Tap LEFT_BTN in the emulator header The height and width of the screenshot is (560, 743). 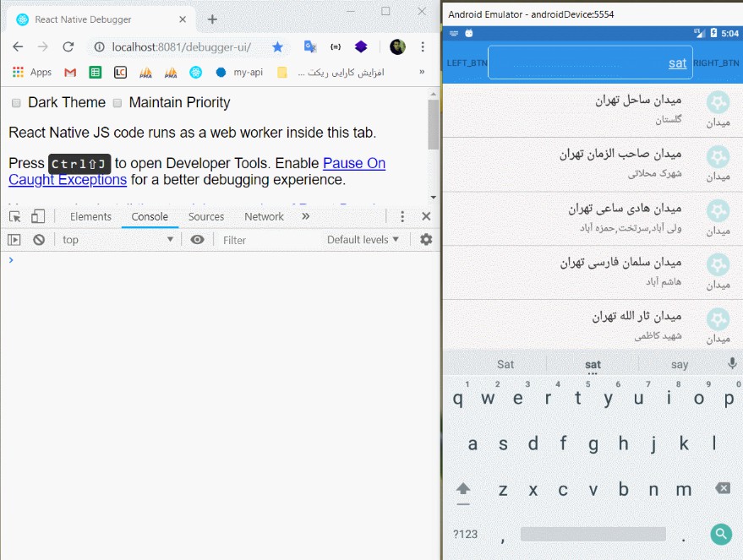(467, 63)
